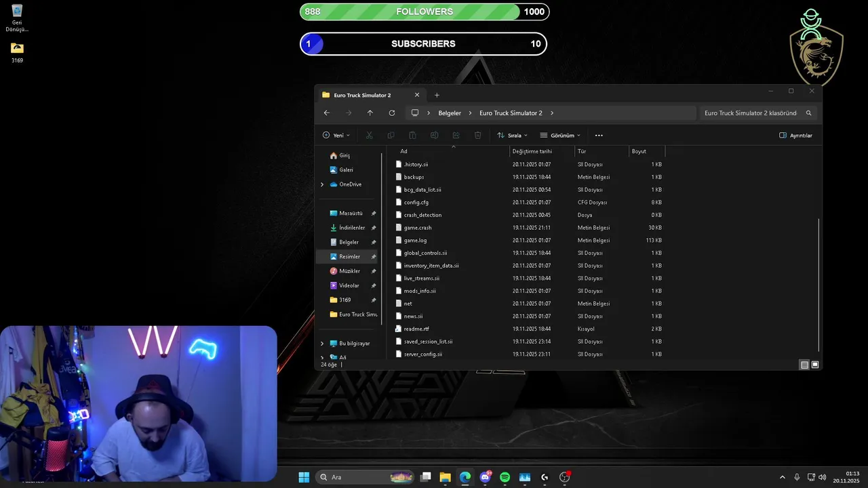This screenshot has height=488, width=868.
Task: Click the Rename toolbar icon
Action: [434, 136]
